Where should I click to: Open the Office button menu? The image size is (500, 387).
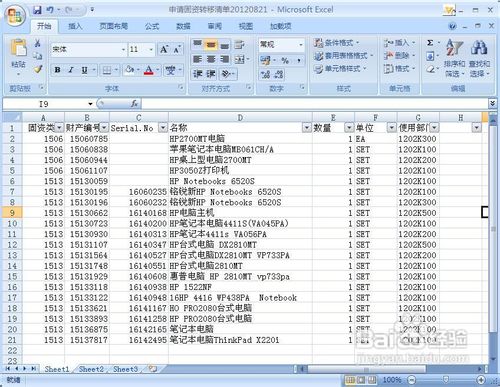coord(15,16)
